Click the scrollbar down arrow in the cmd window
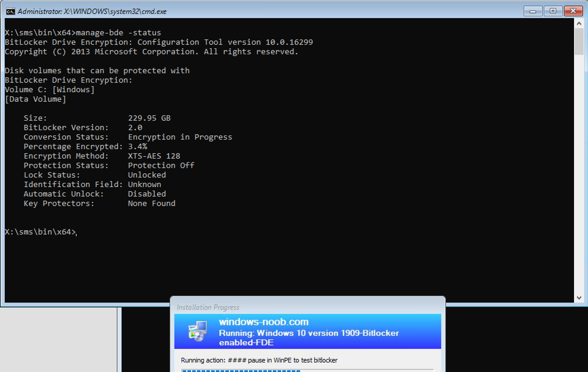 tap(579, 298)
